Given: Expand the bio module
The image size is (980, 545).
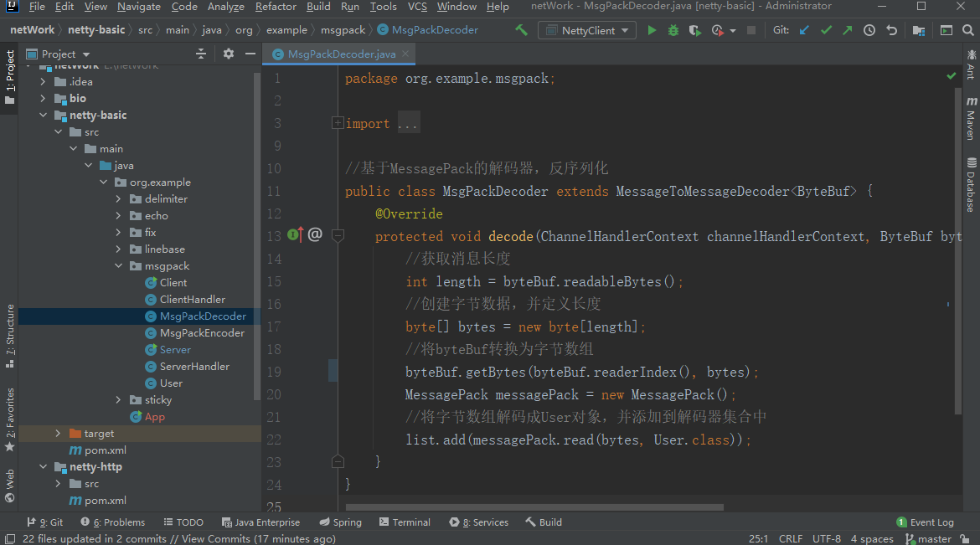Looking at the screenshot, I should tap(43, 98).
